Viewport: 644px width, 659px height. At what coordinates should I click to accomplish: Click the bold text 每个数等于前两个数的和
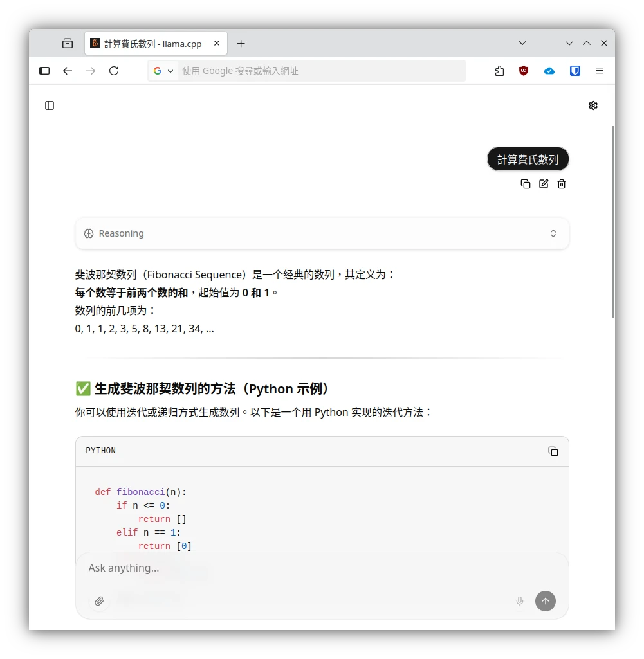131,293
